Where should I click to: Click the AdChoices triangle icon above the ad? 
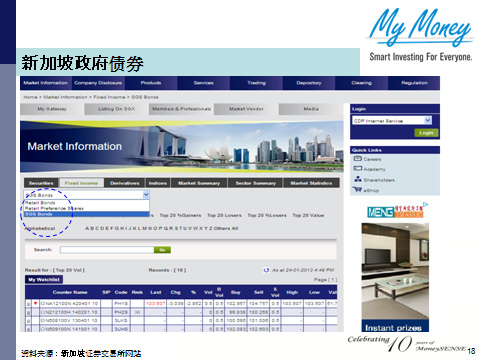point(425,204)
